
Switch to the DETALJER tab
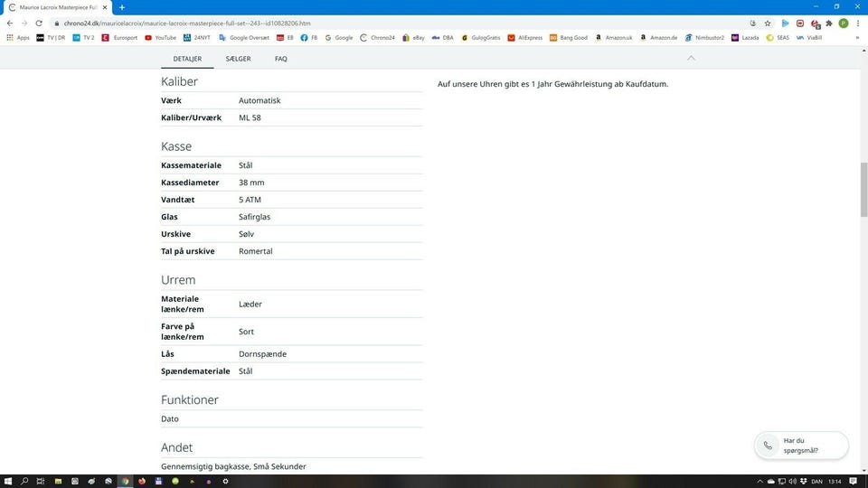187,59
